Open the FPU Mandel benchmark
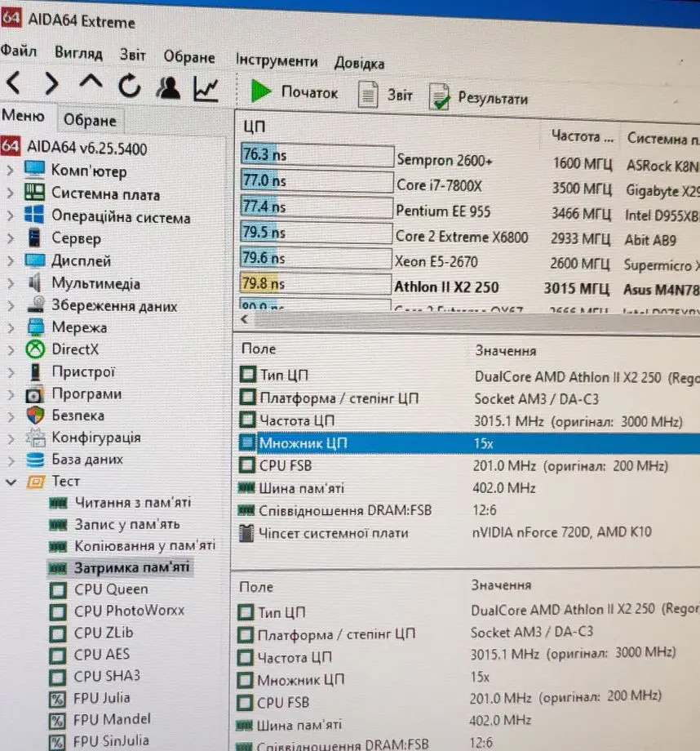Viewport: 700px width, 751px height. 100,720
